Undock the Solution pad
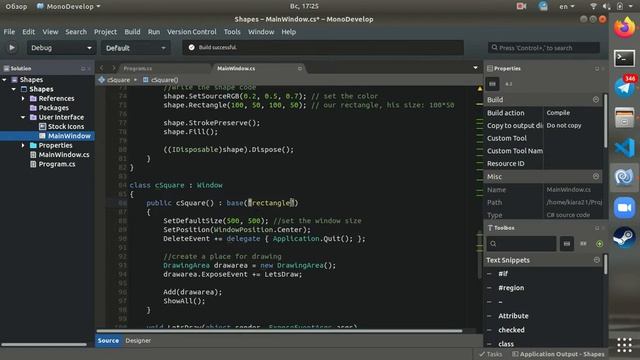Image resolution: width=640 pixels, height=360 pixels. [83, 69]
